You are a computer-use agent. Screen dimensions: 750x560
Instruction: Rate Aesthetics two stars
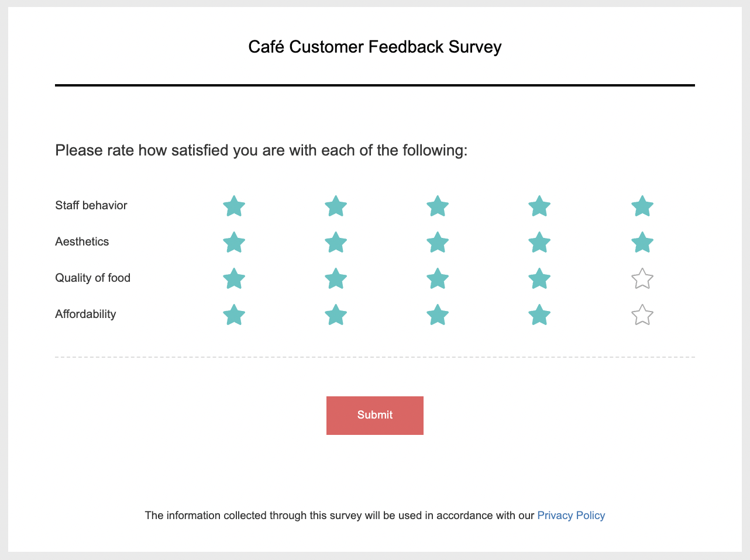point(336,243)
